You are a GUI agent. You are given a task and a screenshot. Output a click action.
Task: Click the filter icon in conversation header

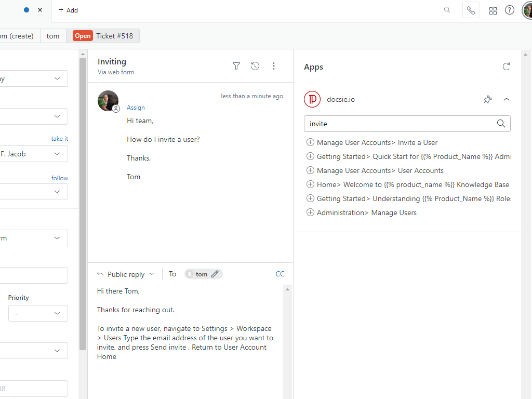[236, 66]
